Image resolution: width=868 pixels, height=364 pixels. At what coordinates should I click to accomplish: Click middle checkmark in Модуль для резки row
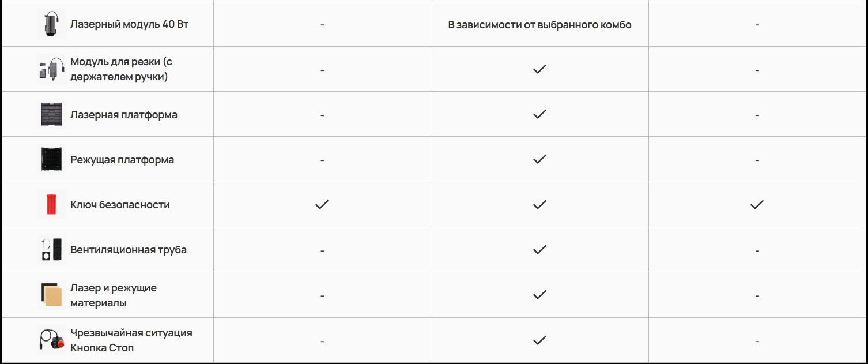(539, 69)
